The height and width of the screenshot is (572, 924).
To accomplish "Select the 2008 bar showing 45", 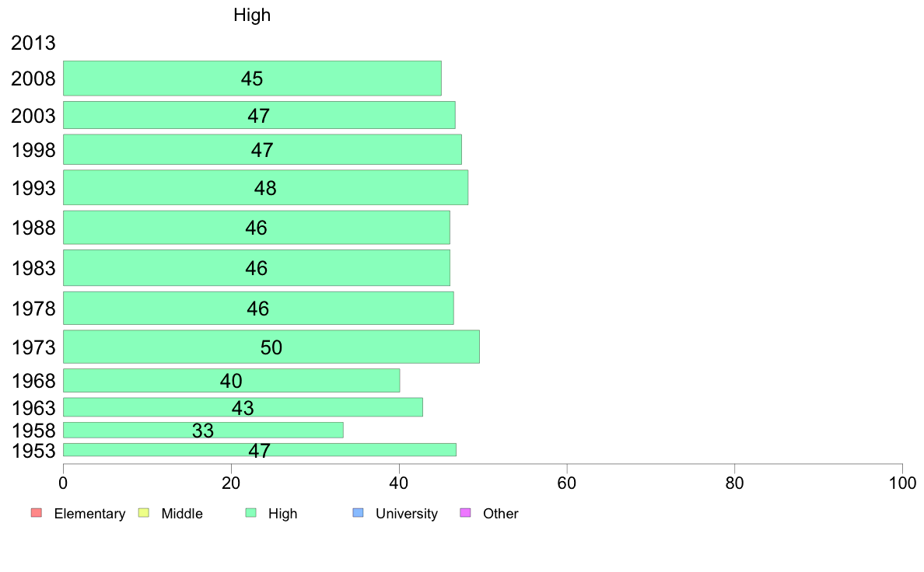I will (252, 78).
